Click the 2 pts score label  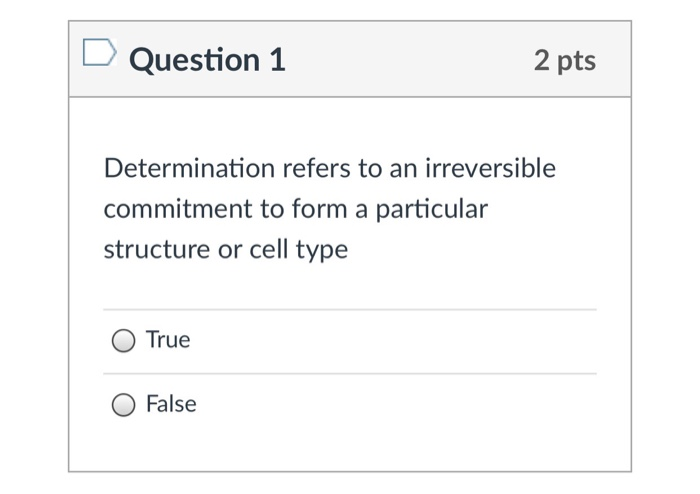[565, 61]
